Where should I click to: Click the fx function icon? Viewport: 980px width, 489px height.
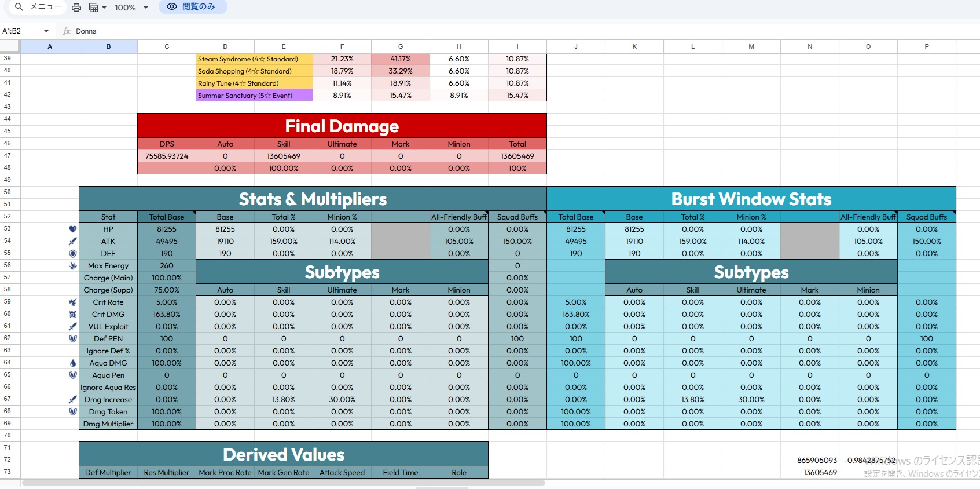click(67, 31)
